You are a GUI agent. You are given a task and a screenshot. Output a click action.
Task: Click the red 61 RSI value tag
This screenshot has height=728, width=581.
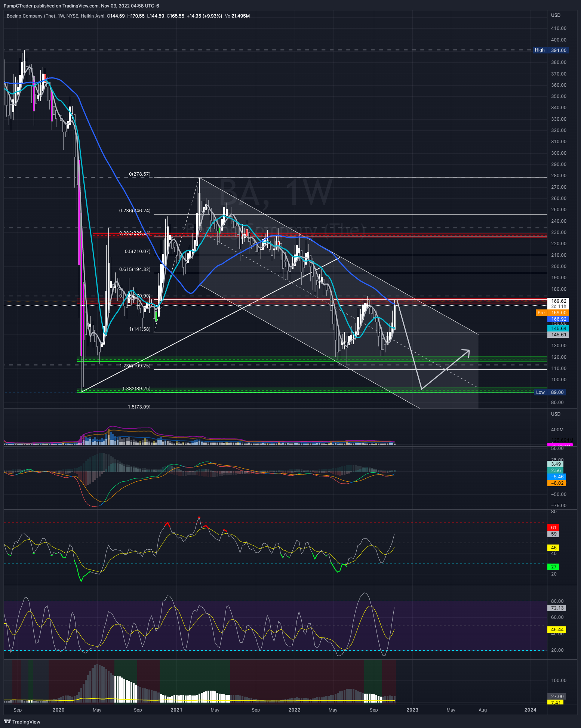click(554, 528)
